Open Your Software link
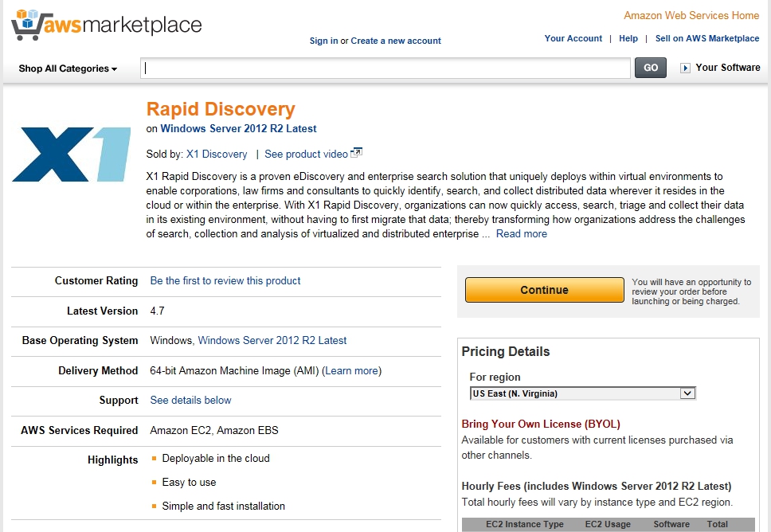Viewport: 771px width, 532px height. (x=728, y=68)
